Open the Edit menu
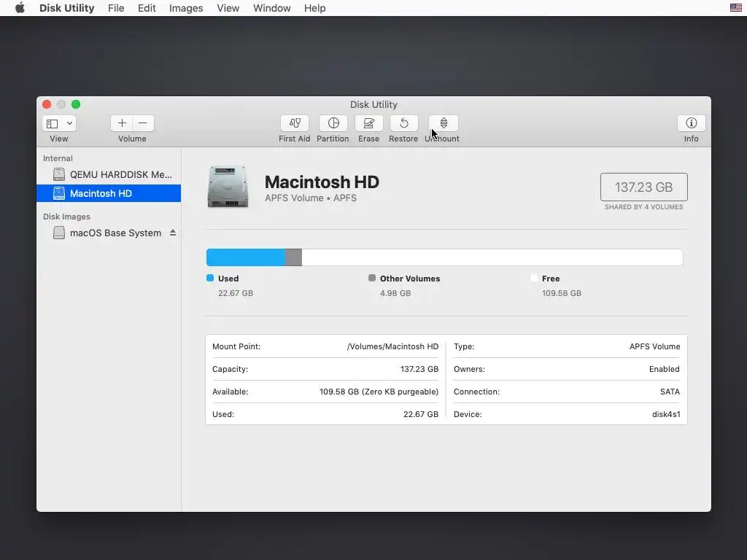Viewport: 747px width, 560px height. click(147, 8)
